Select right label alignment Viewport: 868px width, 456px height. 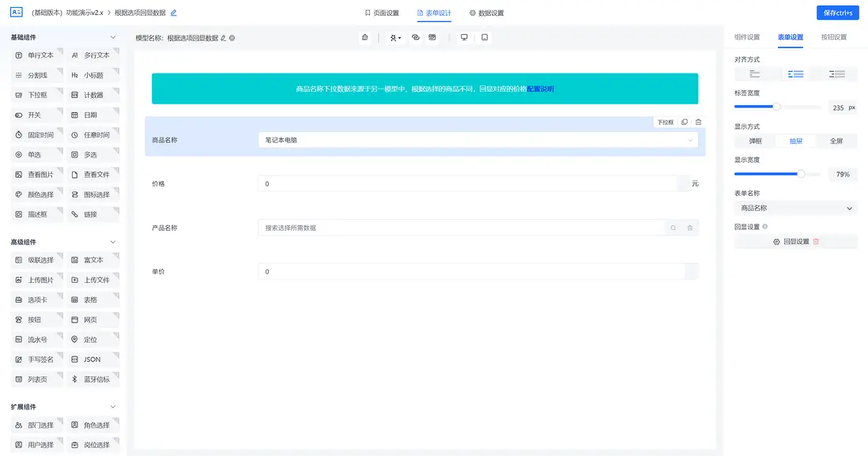pos(836,74)
